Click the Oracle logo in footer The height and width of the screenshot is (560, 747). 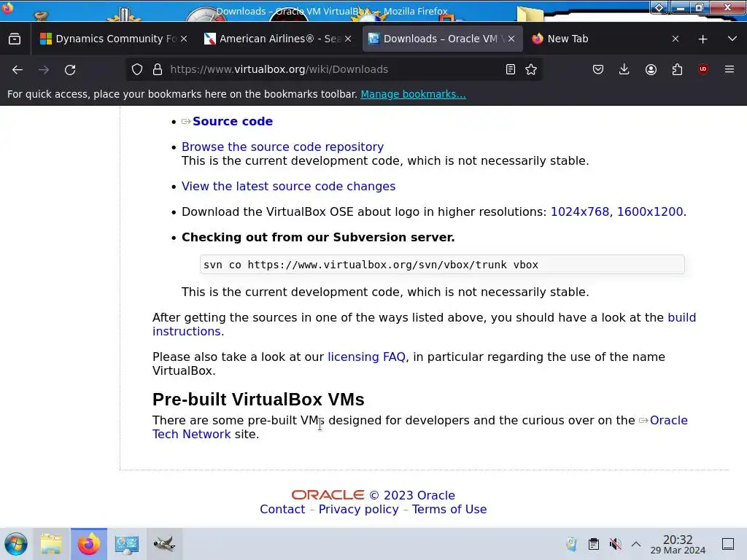point(328,495)
